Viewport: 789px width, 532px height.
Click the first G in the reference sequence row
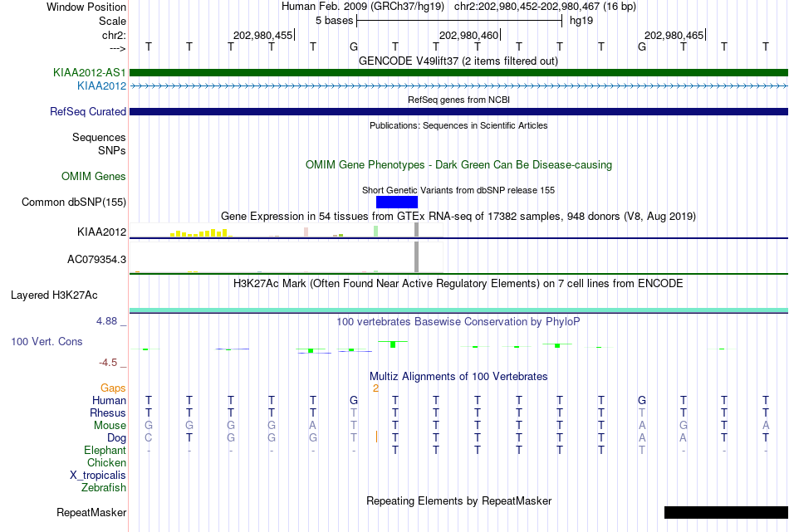354,46
